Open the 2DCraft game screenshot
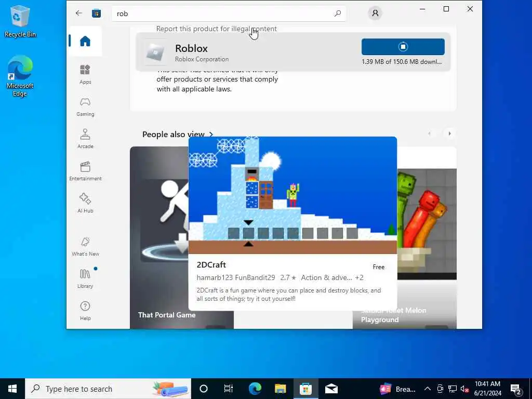The image size is (532, 399). point(292,195)
